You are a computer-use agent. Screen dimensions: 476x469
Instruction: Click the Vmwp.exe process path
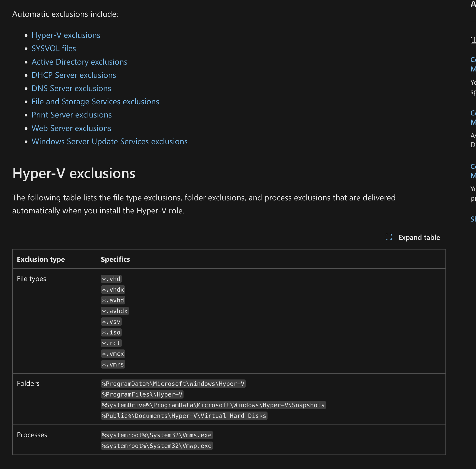[x=157, y=446]
